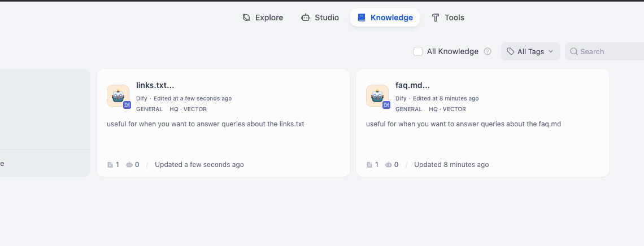The image size is (644, 246).
Task: Click HQ · VECTOR label on links.txt card
Action: click(188, 109)
